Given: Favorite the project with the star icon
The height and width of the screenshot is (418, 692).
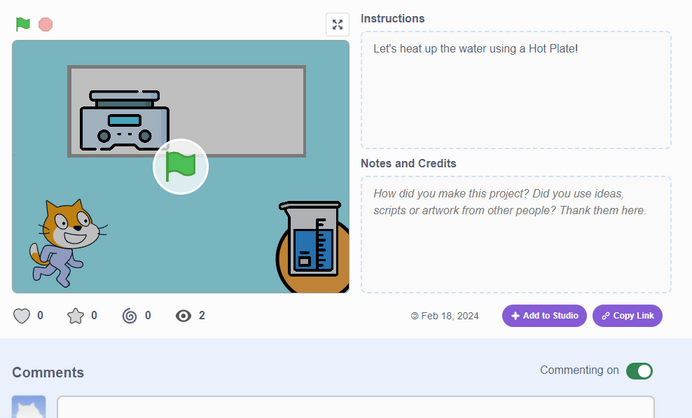Looking at the screenshot, I should (x=75, y=316).
